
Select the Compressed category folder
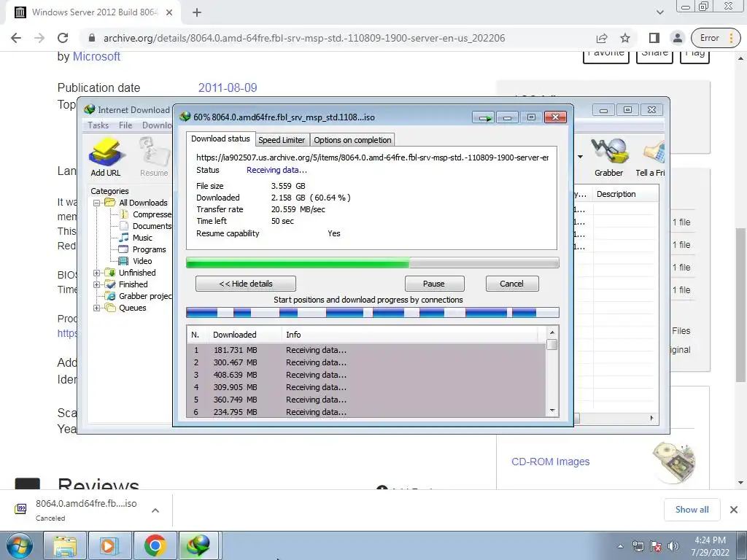146,214
